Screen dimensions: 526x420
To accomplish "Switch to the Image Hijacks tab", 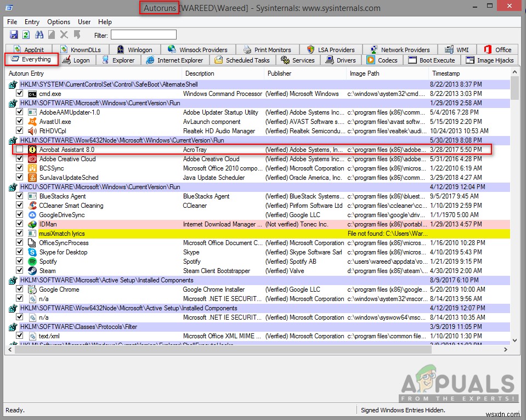I will click(490, 60).
